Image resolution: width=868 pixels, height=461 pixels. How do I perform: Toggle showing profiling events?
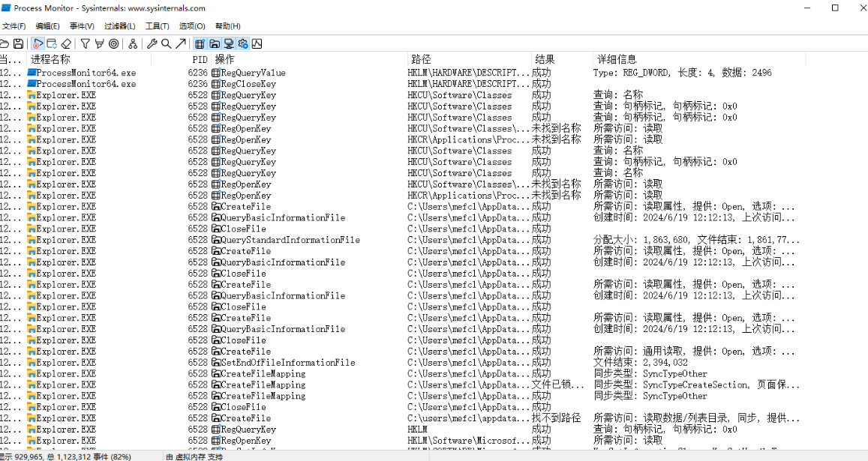(x=257, y=43)
